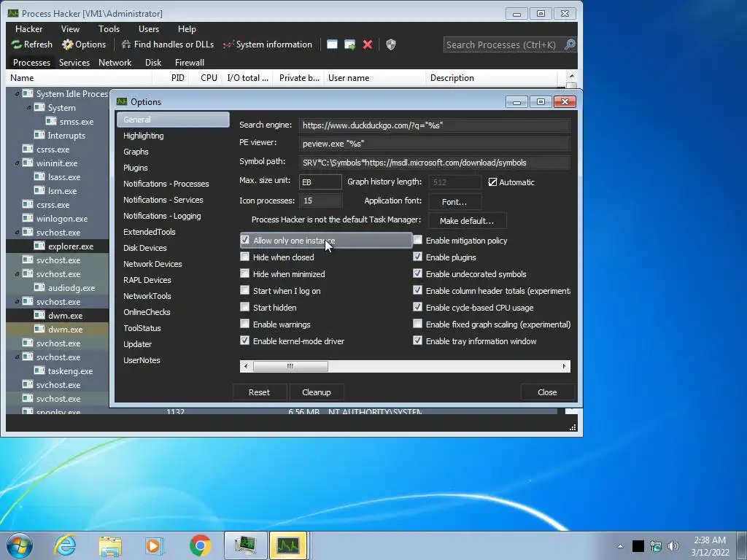The image size is (747, 560).
Task: Collapse the System Idle Process tree
Action: point(18,94)
